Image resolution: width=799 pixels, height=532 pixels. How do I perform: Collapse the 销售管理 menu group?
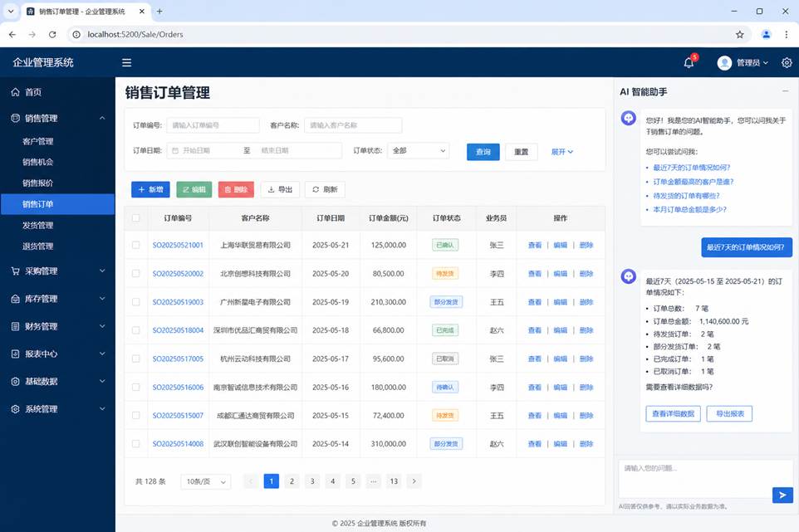point(102,118)
